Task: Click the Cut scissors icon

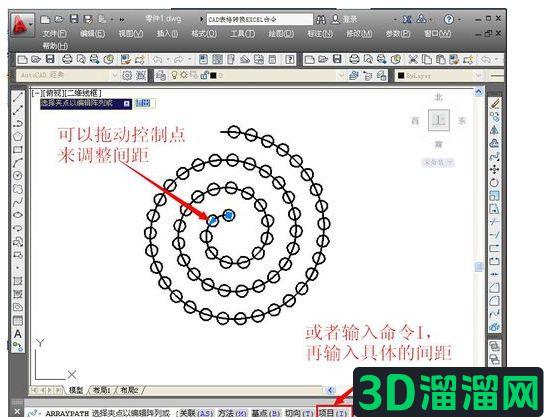Action: coord(413,60)
